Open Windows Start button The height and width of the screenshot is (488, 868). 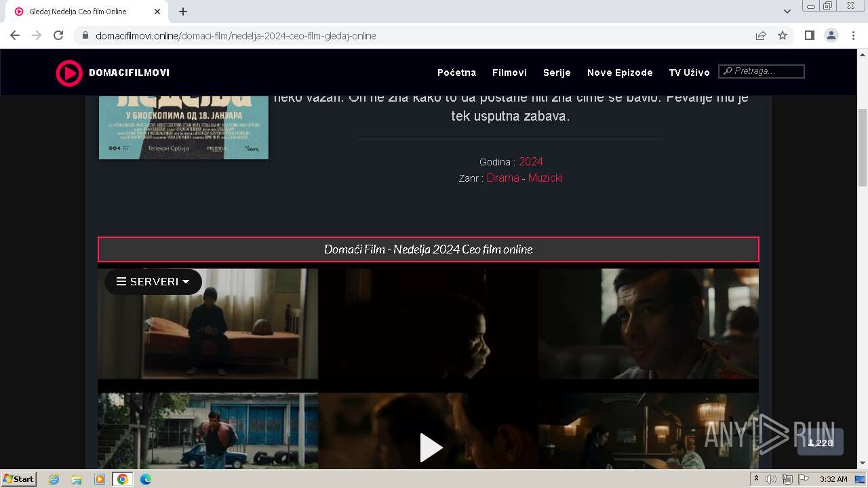pos(19,479)
